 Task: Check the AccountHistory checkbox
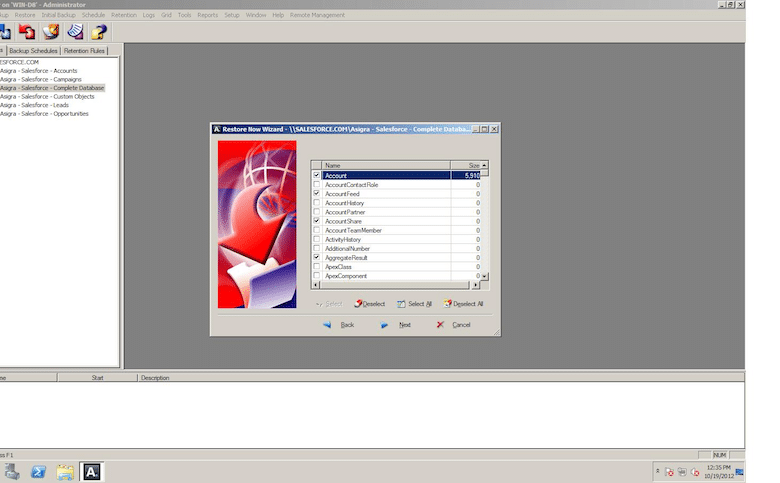point(316,202)
